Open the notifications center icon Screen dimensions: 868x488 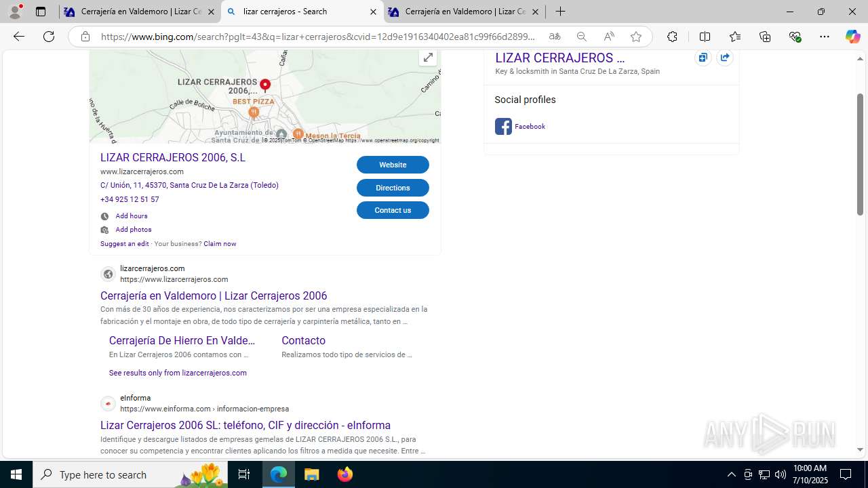(846, 474)
